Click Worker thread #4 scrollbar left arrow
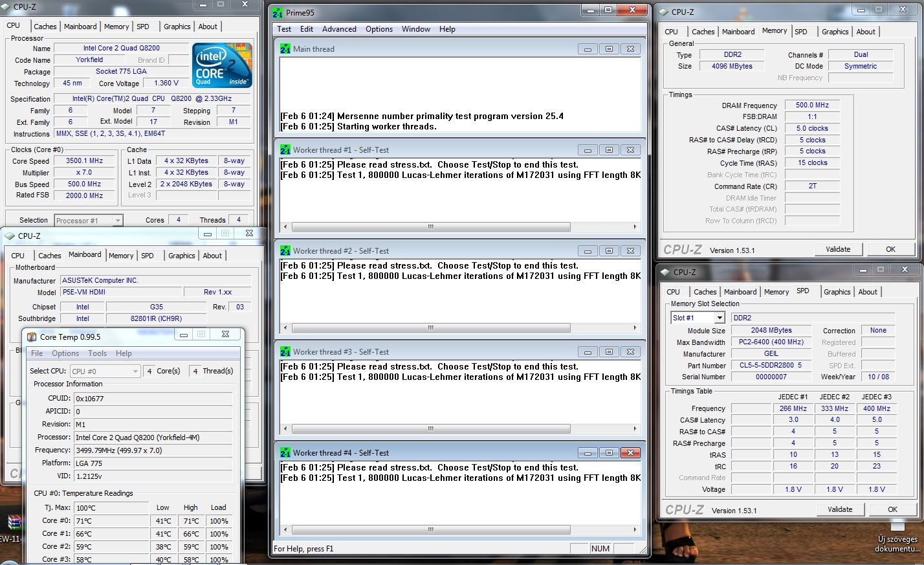Image resolution: width=924 pixels, height=565 pixels. click(286, 530)
